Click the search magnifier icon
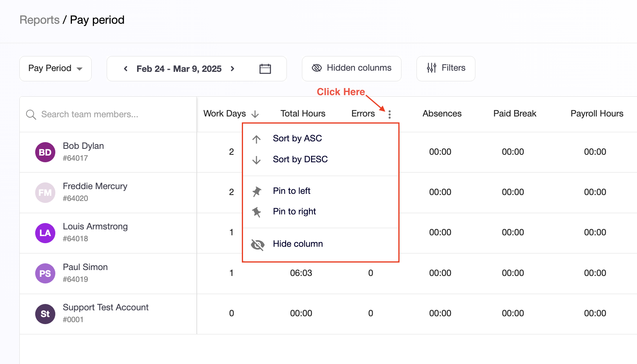The height and width of the screenshot is (364, 637). coord(31,114)
